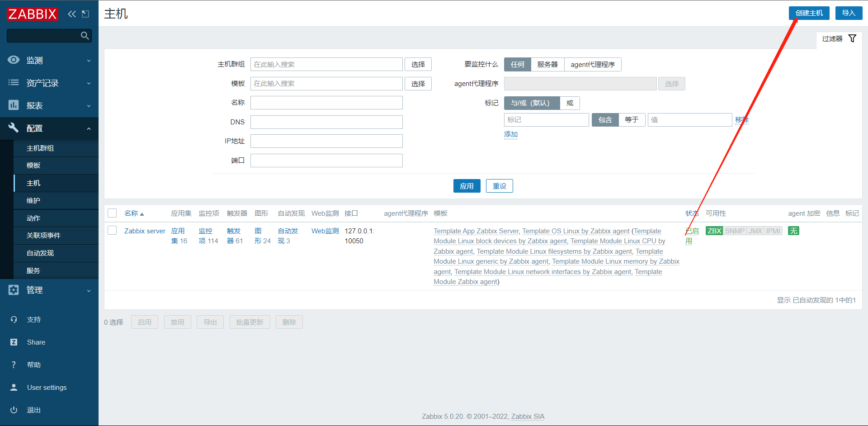This screenshot has height=426, width=868.
Task: Click the 帮助 question mark icon
Action: click(14, 365)
